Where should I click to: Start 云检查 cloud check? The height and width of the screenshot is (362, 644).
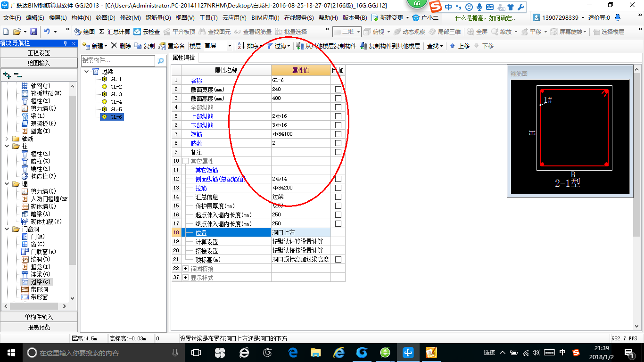click(x=147, y=32)
